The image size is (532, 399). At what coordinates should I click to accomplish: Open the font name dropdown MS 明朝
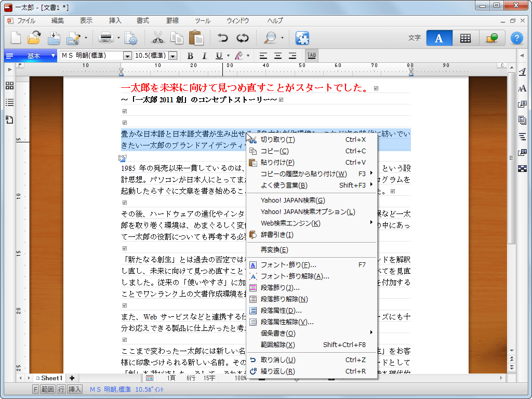pos(127,56)
